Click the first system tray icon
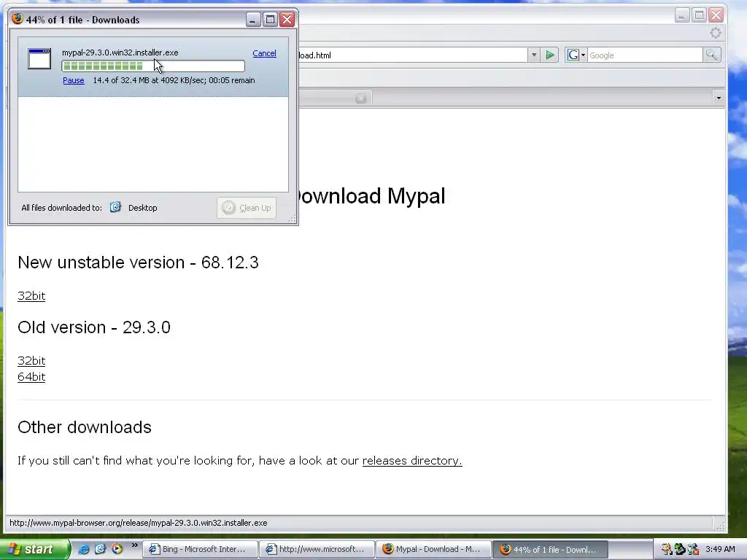This screenshot has width=747, height=560. [x=667, y=550]
